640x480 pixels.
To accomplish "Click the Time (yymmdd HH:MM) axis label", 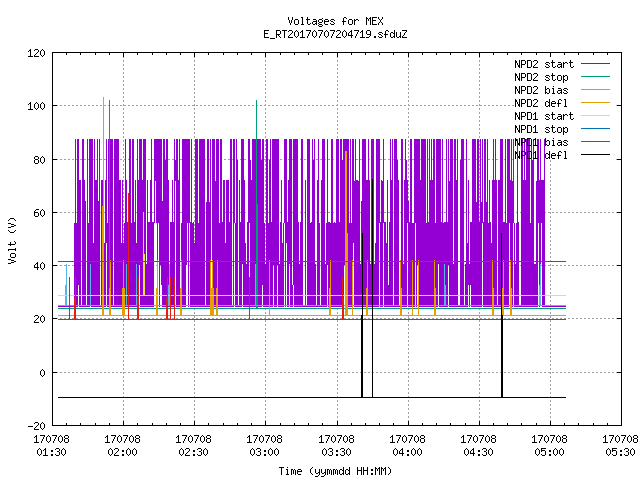I will click(x=336, y=471).
